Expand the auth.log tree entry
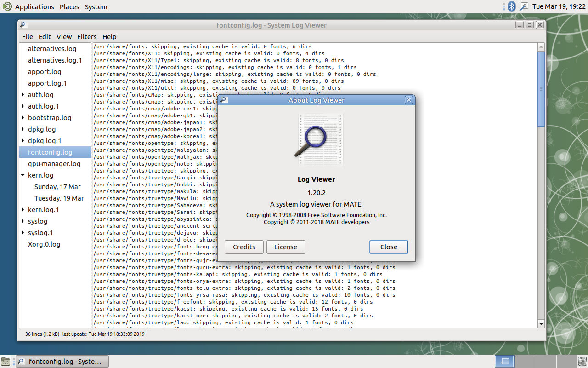Image resolution: width=588 pixels, height=368 pixels. point(23,95)
